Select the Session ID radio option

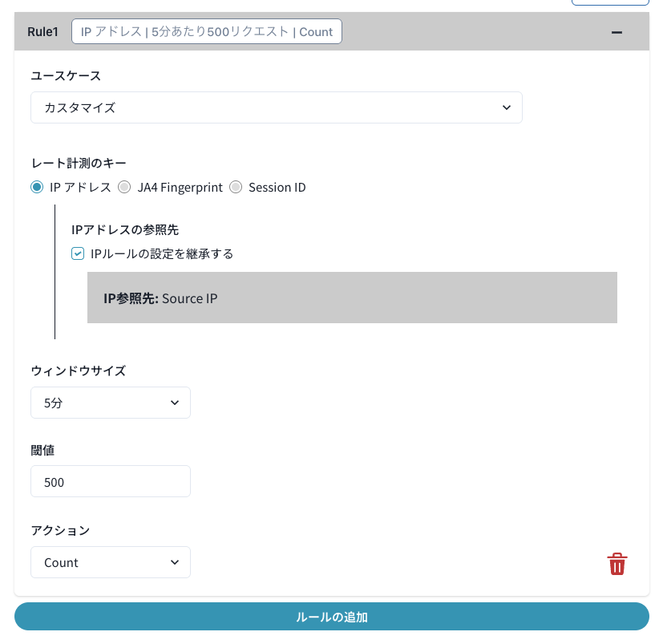coord(236,188)
